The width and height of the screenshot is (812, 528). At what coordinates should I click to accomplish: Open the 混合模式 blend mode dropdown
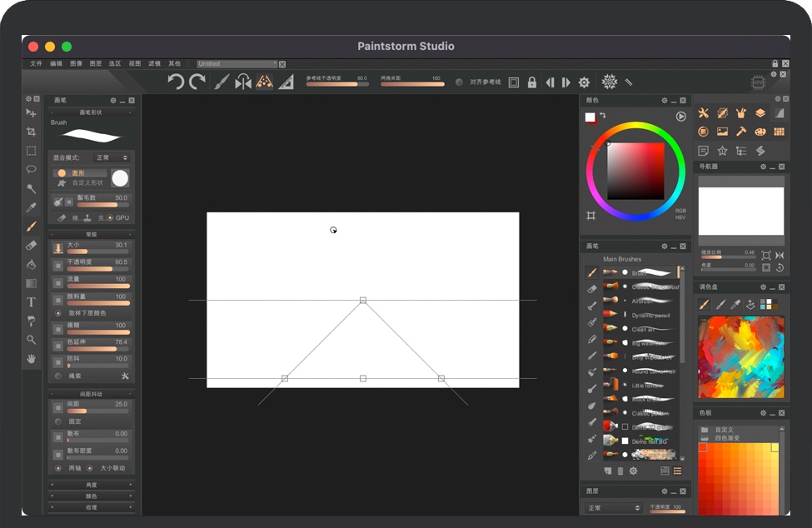pos(112,157)
